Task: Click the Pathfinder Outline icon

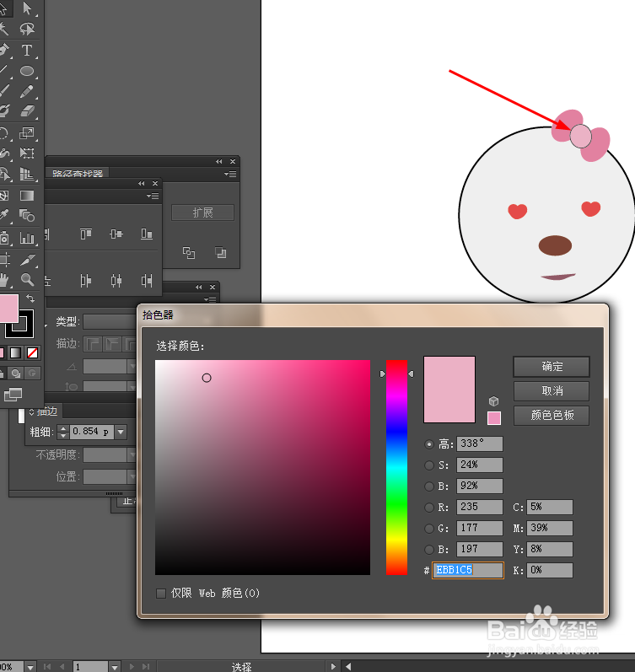Action: click(x=189, y=253)
